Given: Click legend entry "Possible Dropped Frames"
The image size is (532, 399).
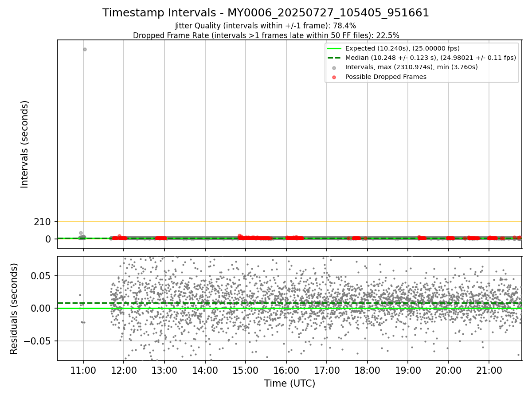Looking at the screenshot, I should tap(386, 77).
